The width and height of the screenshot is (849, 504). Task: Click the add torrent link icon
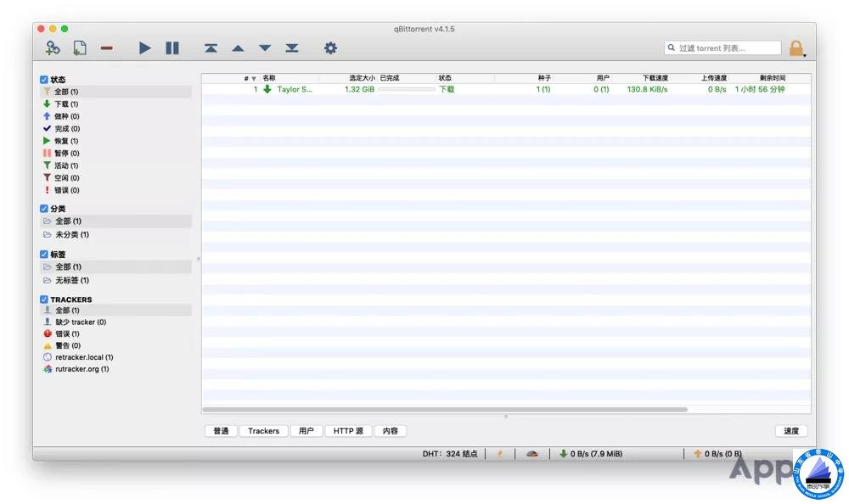[x=53, y=48]
